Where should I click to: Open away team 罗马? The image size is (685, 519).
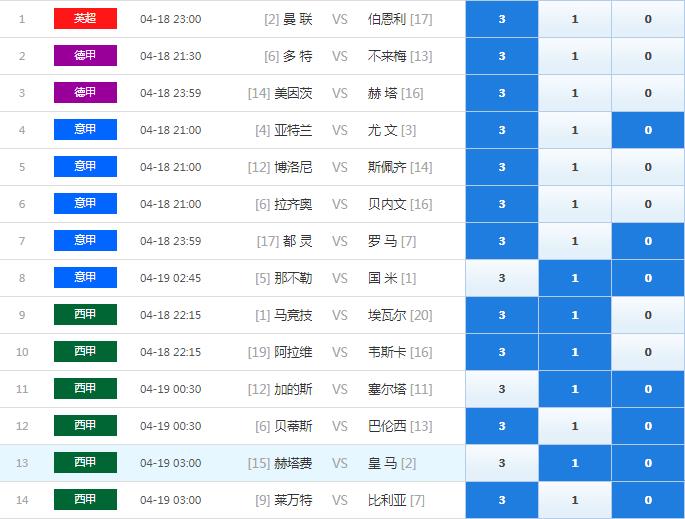click(382, 241)
